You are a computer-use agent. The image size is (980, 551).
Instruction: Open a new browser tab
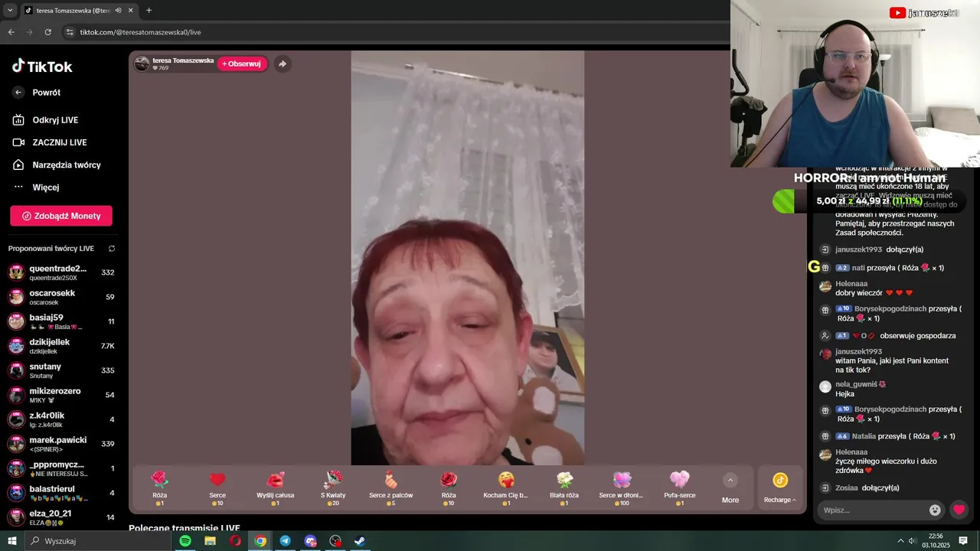tap(149, 11)
